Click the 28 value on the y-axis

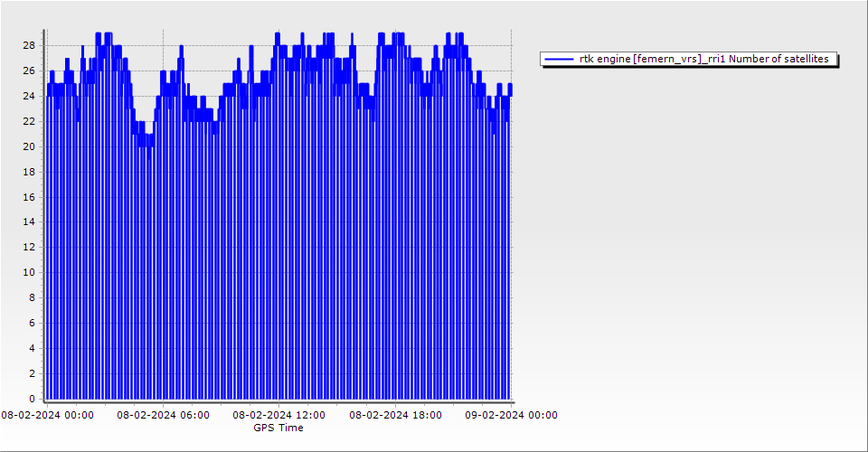click(29, 45)
